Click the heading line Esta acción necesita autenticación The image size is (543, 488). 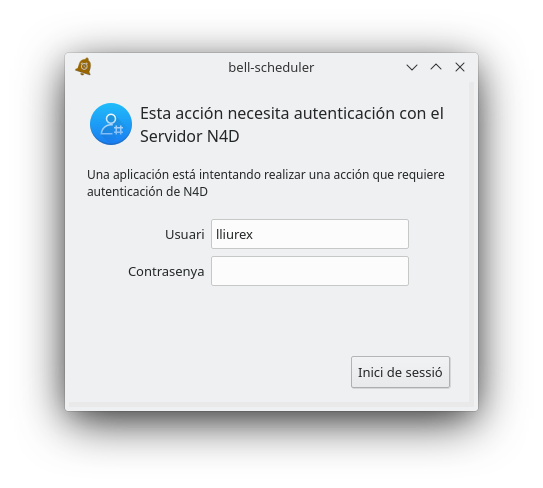pos(292,113)
